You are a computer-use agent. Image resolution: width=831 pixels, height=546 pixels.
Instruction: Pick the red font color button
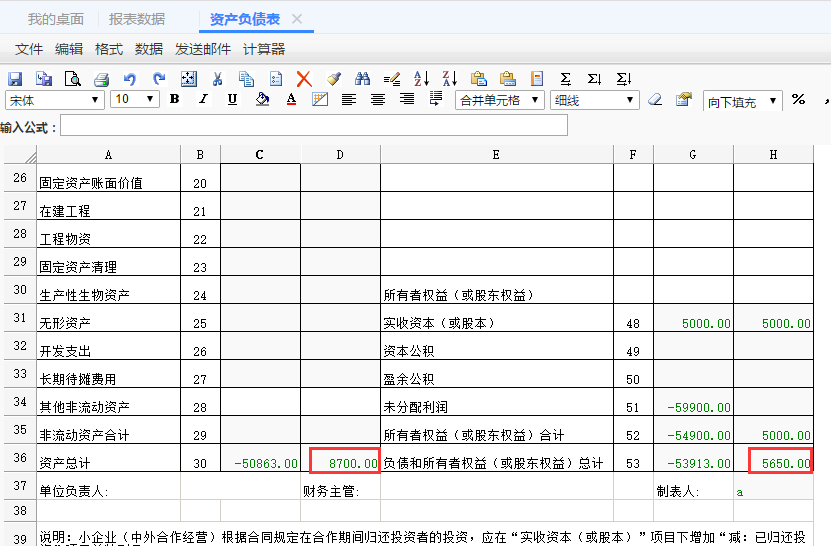coord(291,99)
